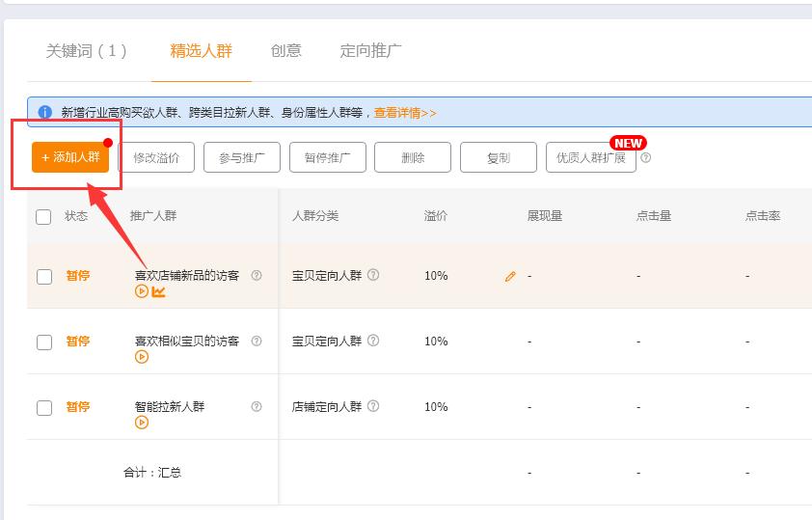Click the 参与推广 button
Viewport: 812px width, 520px height.
click(x=242, y=157)
